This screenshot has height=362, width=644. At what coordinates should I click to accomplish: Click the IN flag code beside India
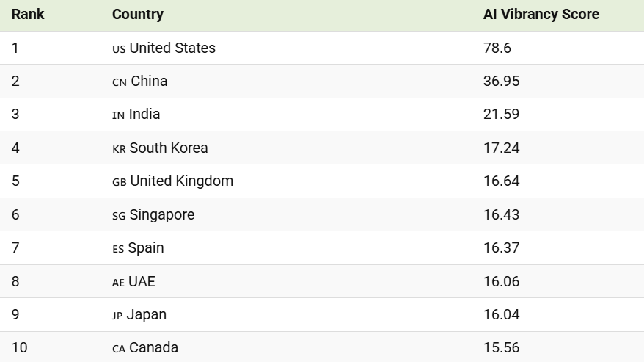point(119,115)
